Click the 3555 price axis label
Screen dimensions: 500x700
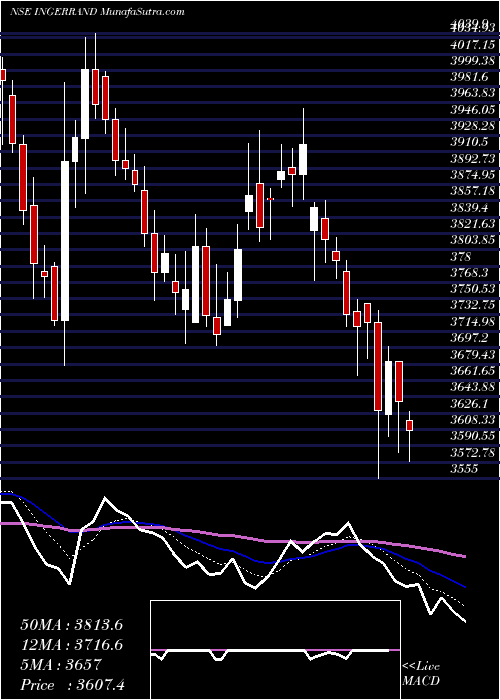[465, 469]
